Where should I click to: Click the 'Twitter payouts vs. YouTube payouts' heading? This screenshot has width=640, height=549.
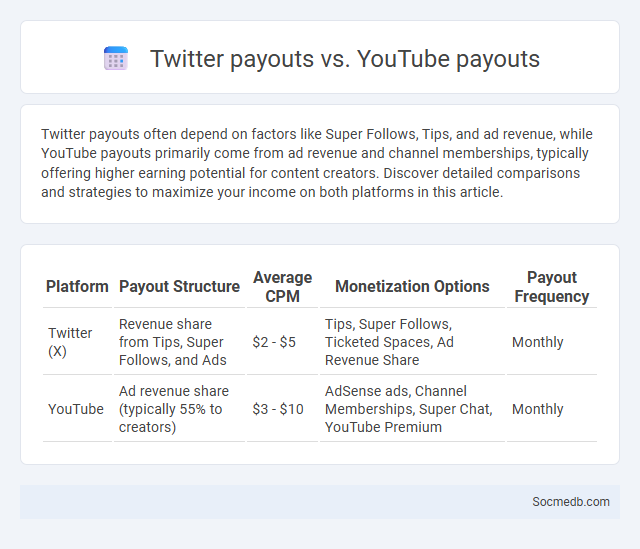point(345,58)
